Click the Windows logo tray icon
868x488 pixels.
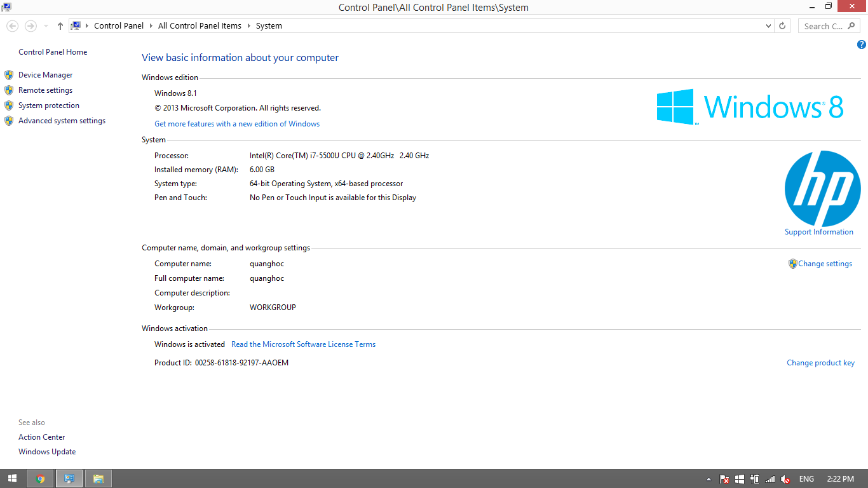pos(740,479)
